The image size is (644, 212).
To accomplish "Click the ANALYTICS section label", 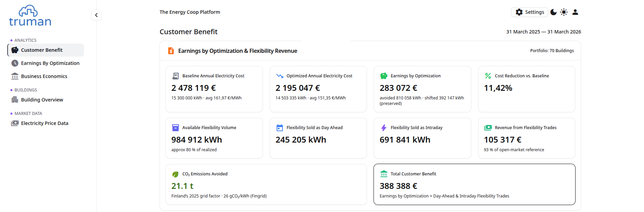I will (25, 40).
